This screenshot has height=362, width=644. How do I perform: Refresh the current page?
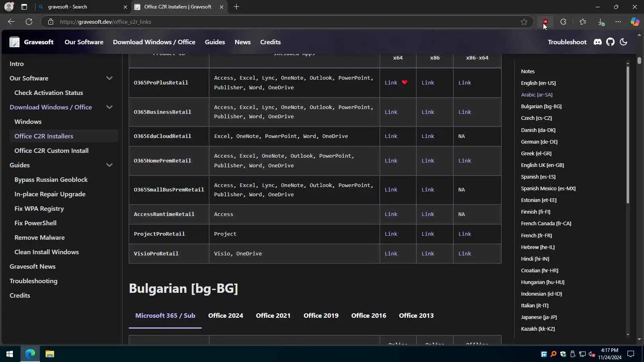(29, 22)
